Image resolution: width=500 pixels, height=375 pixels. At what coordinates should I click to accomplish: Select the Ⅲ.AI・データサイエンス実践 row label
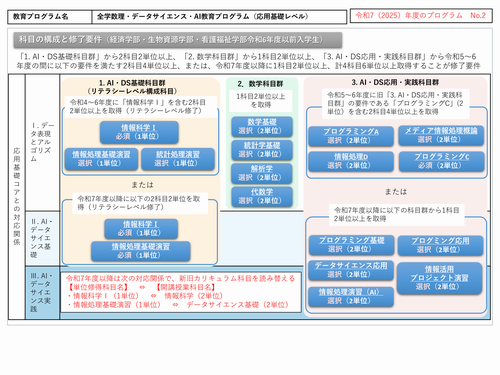point(41,292)
